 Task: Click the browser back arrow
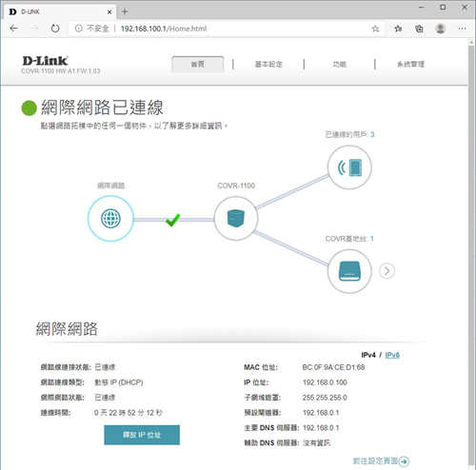(x=14, y=29)
